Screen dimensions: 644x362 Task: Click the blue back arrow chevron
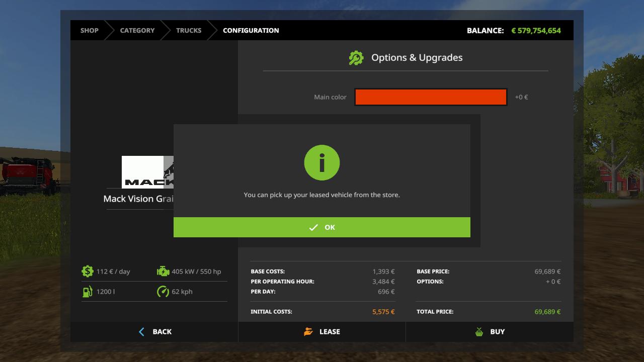tap(141, 332)
